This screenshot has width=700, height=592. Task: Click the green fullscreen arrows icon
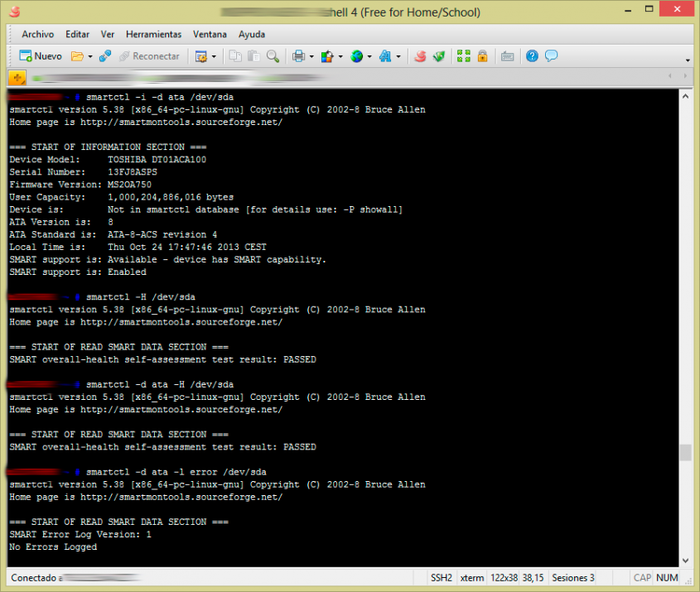[x=464, y=56]
